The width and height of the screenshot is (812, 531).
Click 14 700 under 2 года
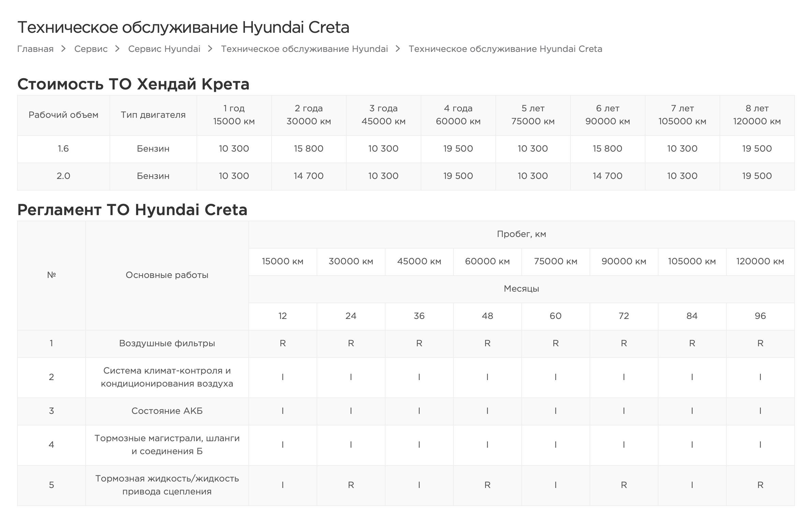(309, 176)
